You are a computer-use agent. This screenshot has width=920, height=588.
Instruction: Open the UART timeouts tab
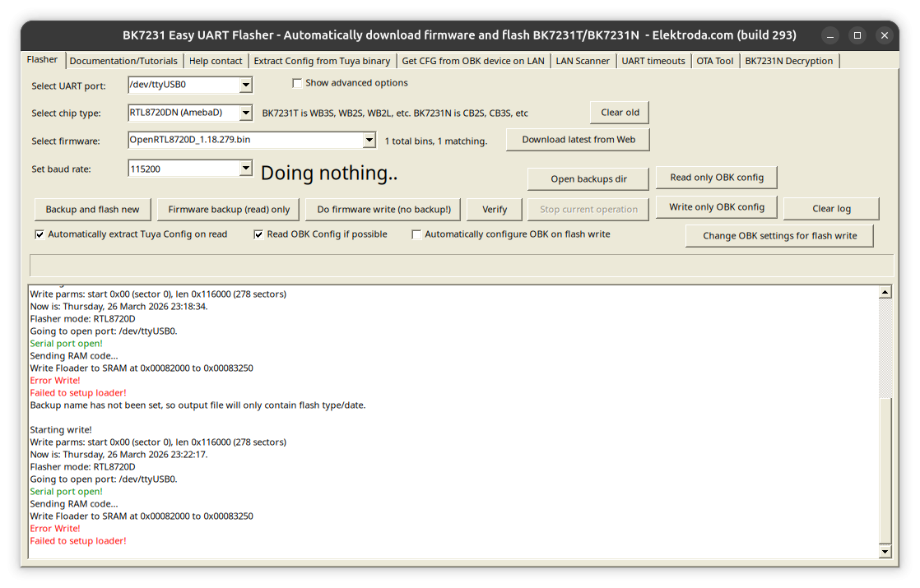(653, 61)
